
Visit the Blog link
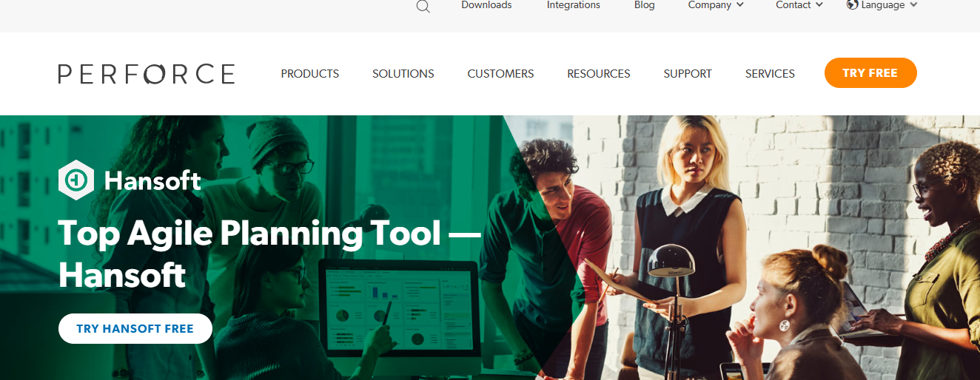645,5
